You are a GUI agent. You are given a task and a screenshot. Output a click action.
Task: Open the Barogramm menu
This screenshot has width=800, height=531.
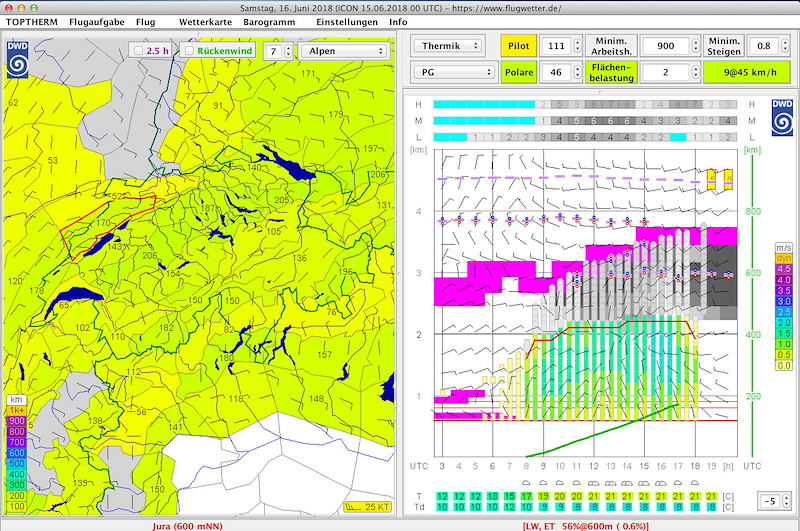click(269, 22)
